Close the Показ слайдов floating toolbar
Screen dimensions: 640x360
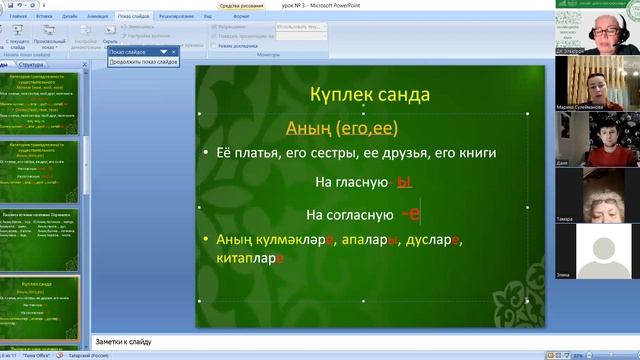174,52
